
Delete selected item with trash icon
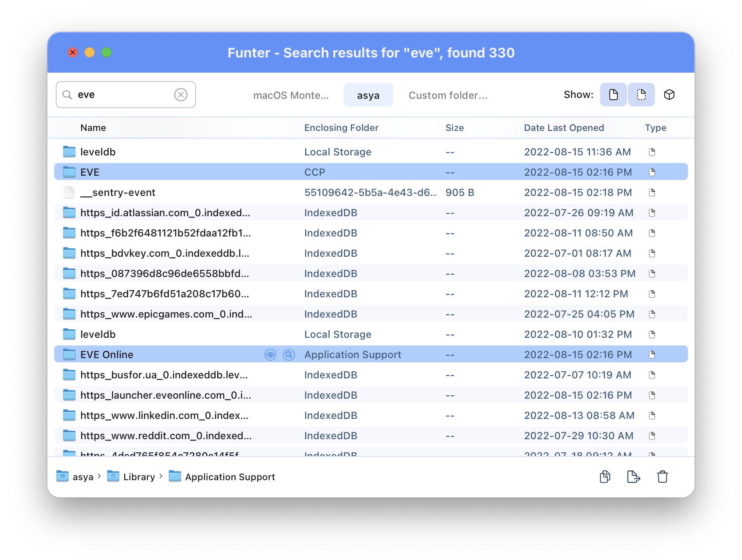(x=663, y=477)
